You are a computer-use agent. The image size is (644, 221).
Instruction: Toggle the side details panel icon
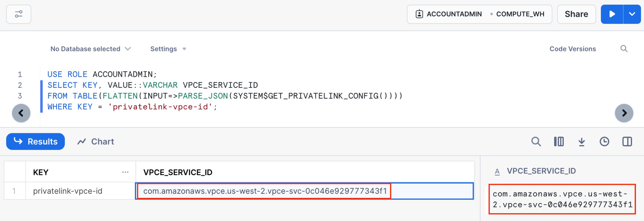click(627, 142)
